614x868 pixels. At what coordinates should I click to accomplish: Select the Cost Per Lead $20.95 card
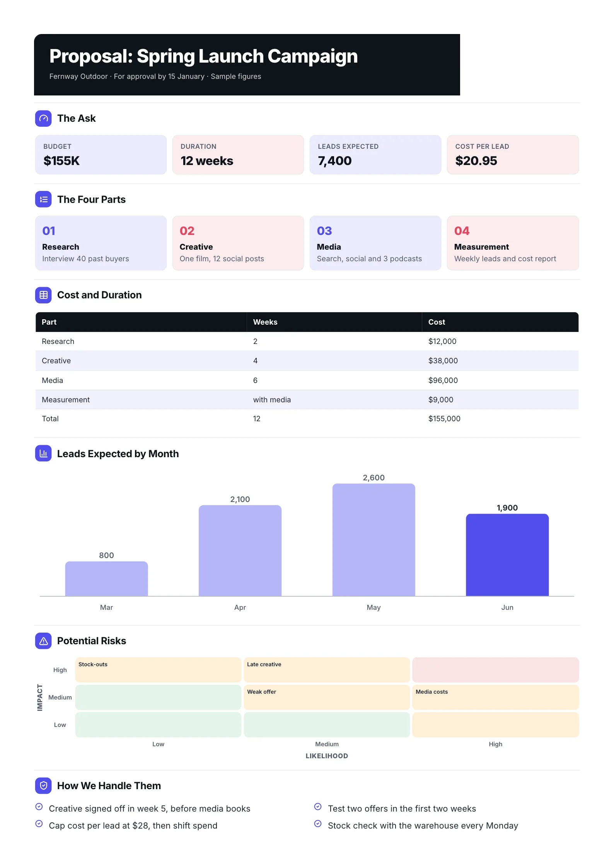pos(513,155)
